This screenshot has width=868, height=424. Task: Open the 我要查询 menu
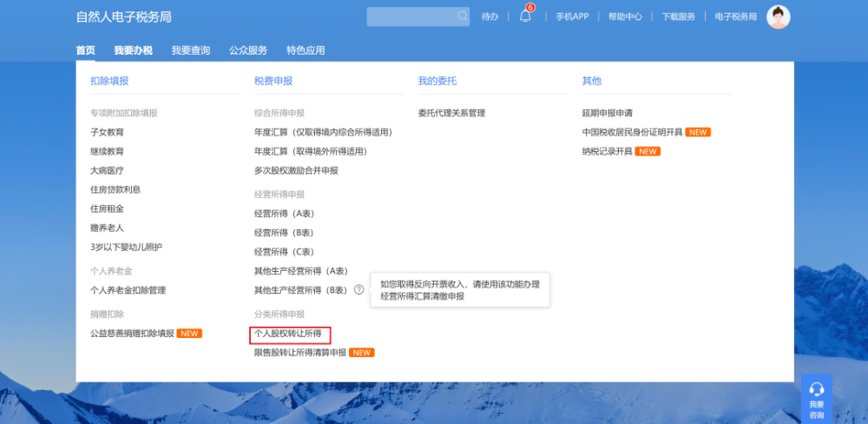coord(190,50)
